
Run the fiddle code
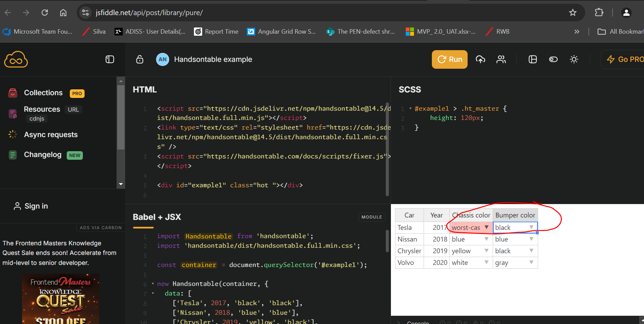click(449, 59)
